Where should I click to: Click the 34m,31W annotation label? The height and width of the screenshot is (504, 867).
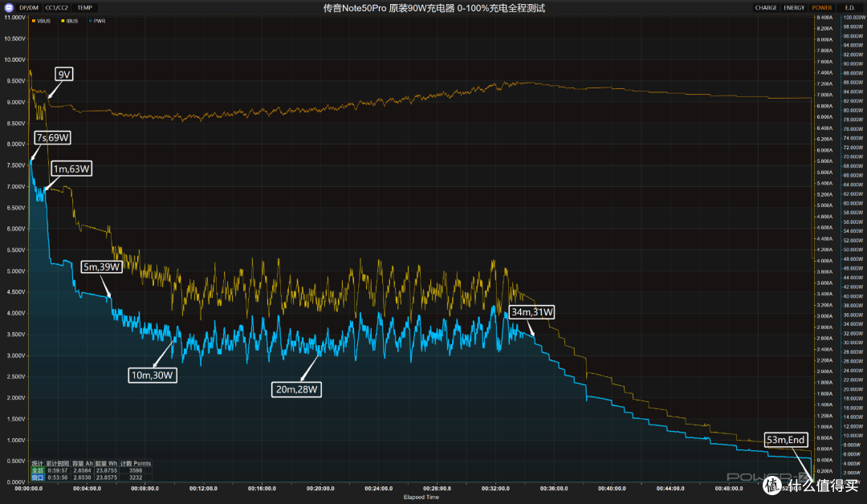pos(532,312)
